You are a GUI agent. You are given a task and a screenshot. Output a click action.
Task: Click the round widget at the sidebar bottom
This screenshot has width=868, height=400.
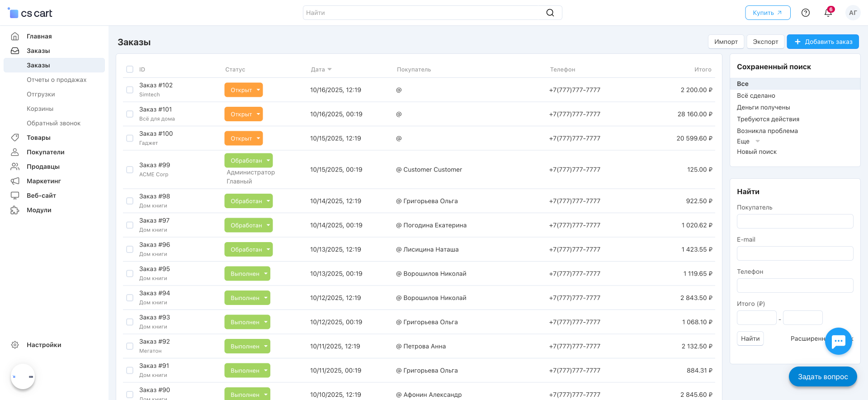tap(23, 376)
